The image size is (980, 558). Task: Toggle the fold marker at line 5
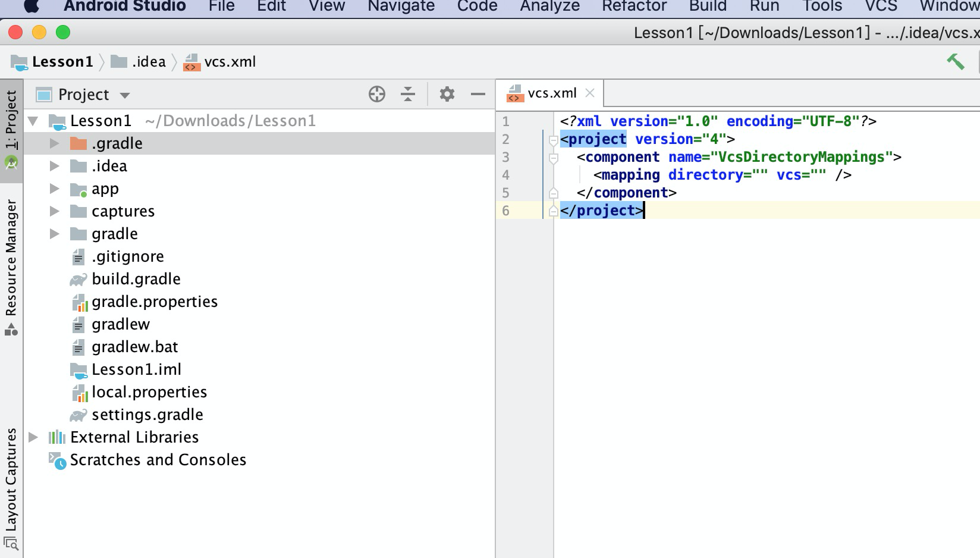[x=553, y=192]
